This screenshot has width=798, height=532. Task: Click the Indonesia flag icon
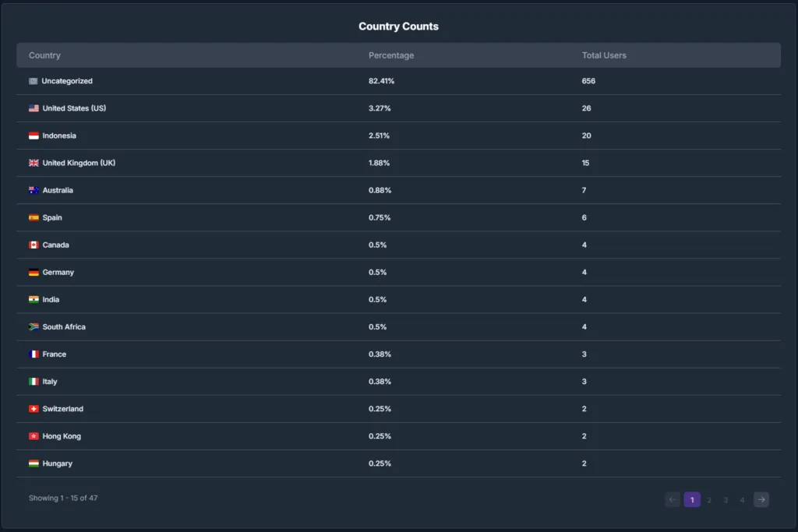click(34, 136)
